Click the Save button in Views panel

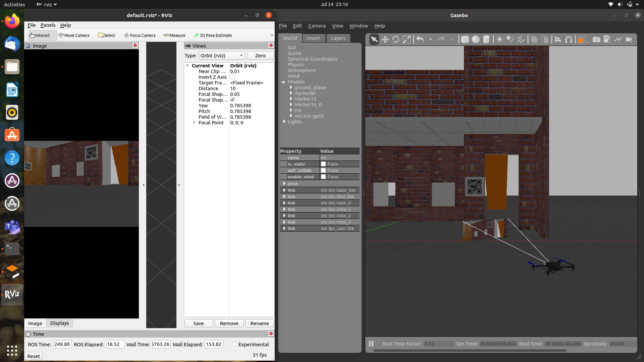199,323
